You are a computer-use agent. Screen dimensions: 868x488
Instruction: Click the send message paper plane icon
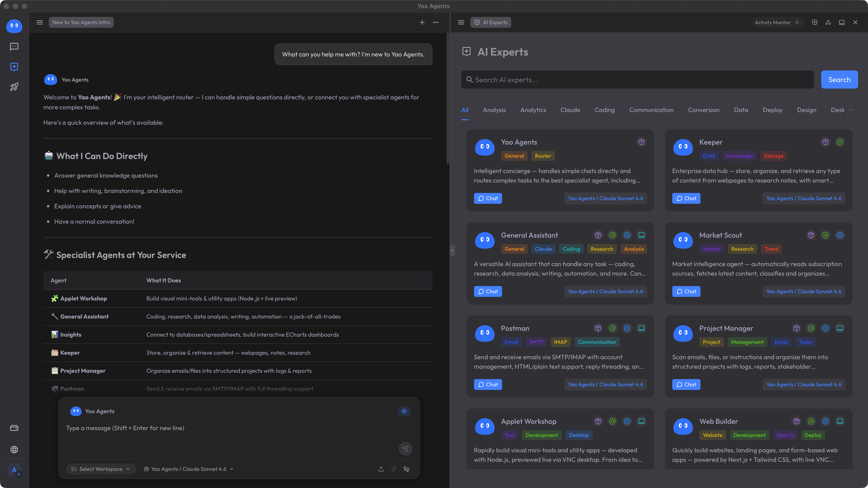point(405,449)
